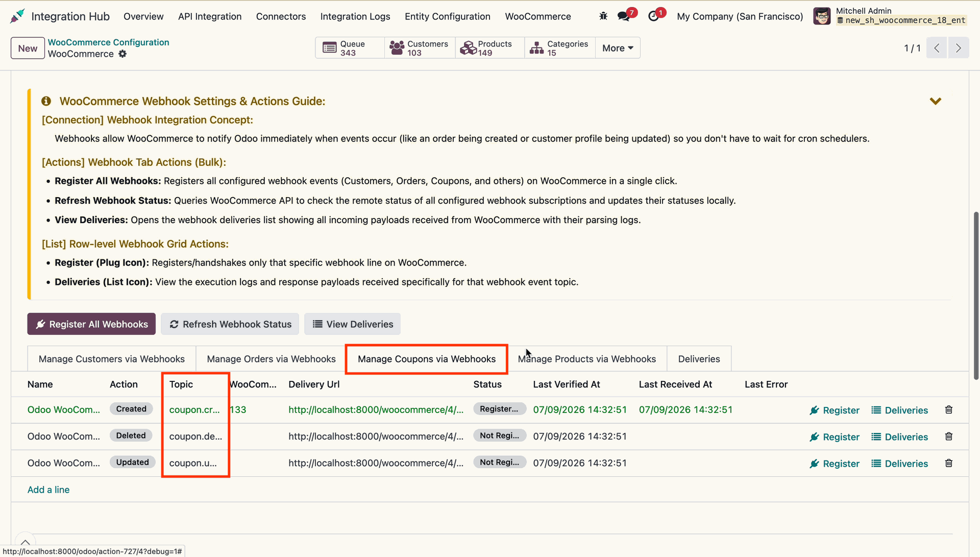Expand the More dropdown

pos(618,48)
